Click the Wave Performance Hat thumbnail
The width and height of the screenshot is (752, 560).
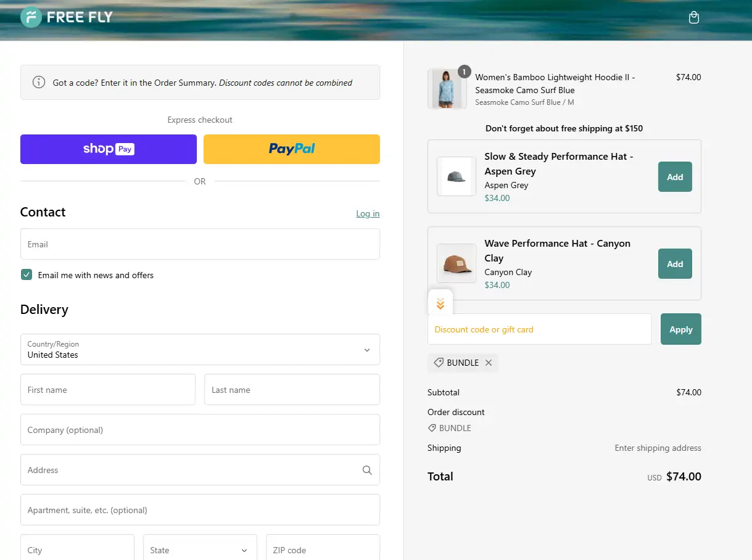coord(457,263)
